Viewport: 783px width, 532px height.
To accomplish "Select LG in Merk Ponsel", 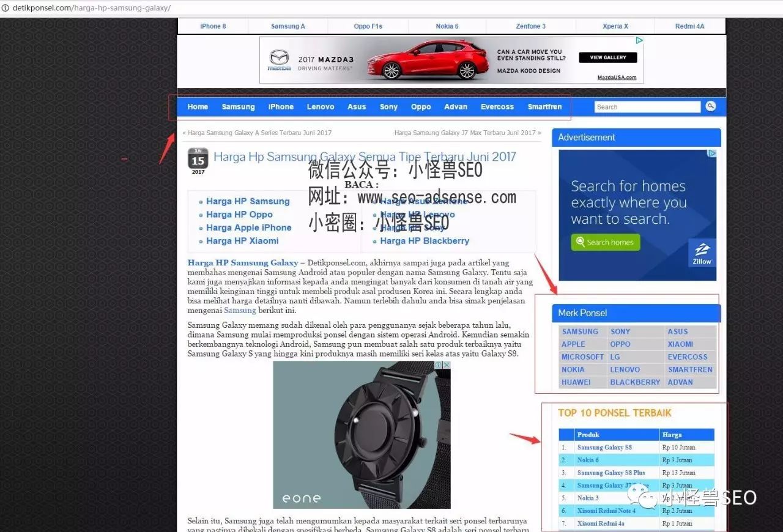I will 615,357.
